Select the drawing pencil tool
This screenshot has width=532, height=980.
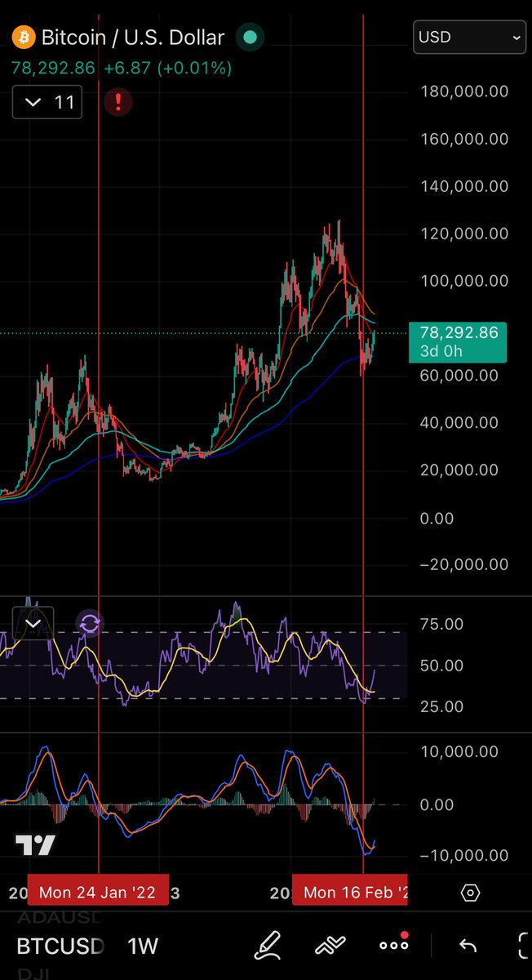click(x=267, y=946)
